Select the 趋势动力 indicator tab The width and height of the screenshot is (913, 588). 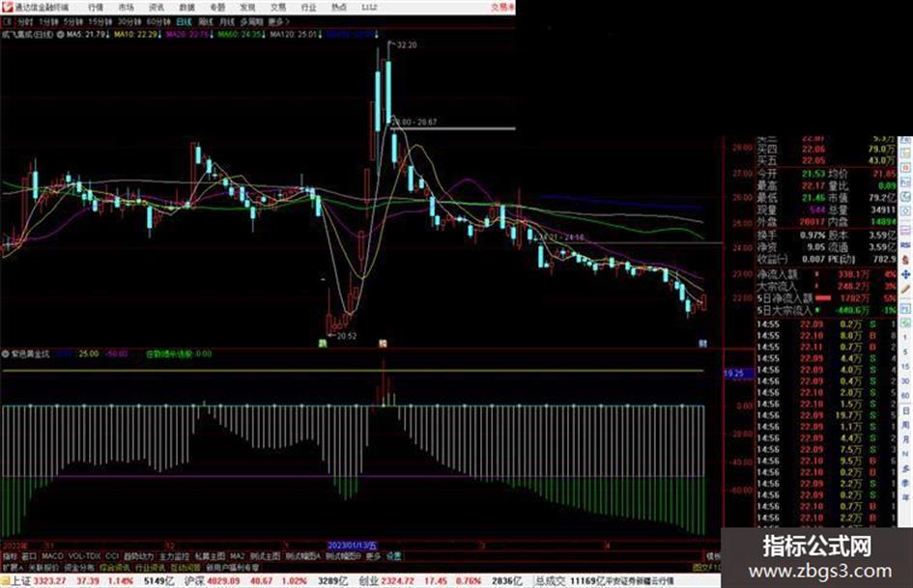click(x=138, y=556)
